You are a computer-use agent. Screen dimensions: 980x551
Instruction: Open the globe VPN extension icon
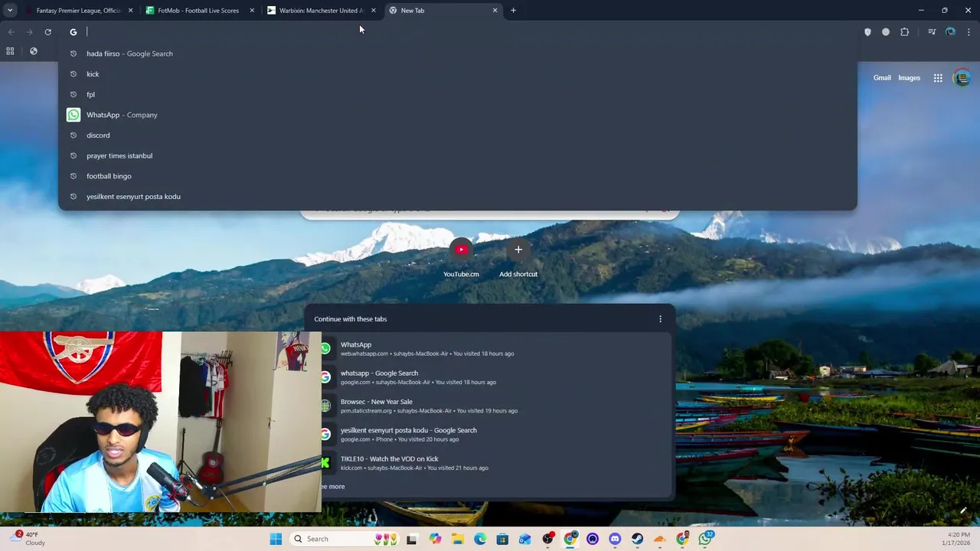point(886,32)
